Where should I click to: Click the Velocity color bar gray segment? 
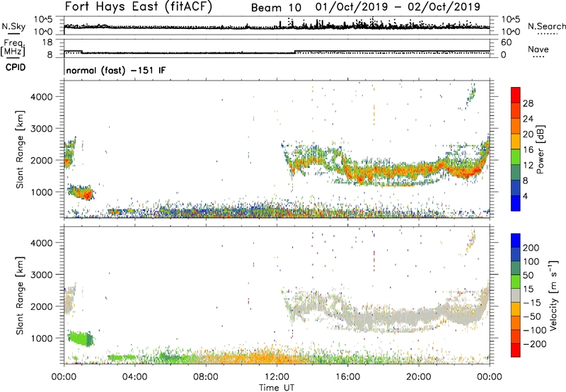pos(516,295)
